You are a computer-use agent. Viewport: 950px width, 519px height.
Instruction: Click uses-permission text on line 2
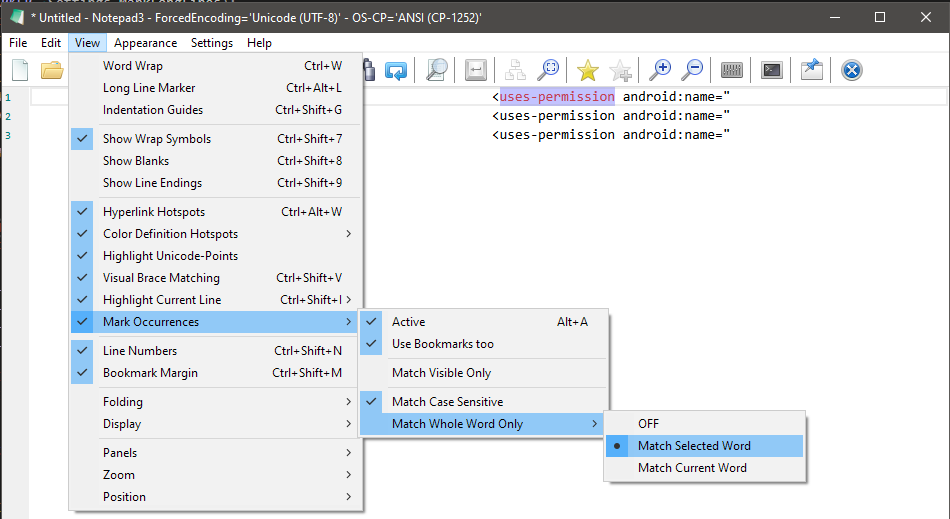tap(557, 116)
